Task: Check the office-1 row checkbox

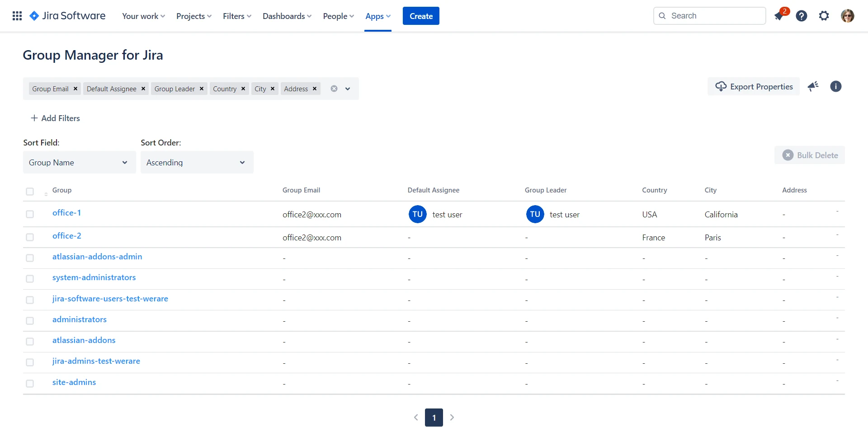Action: click(30, 214)
